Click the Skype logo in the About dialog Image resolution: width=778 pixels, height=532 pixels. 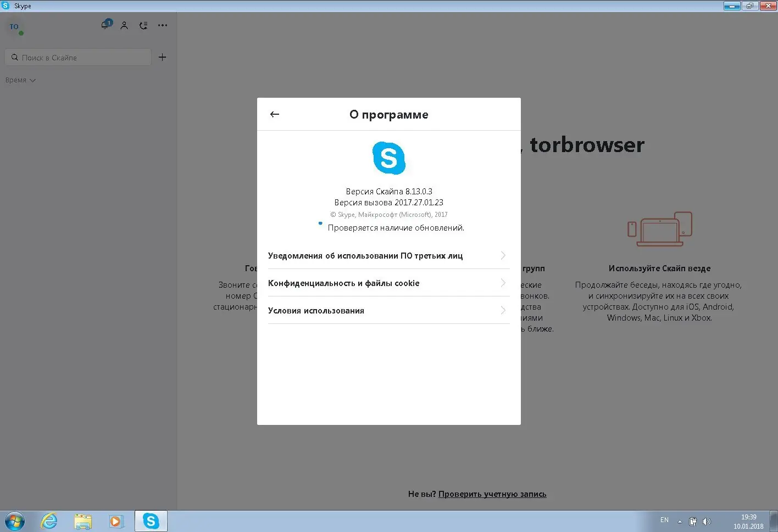[x=388, y=158]
